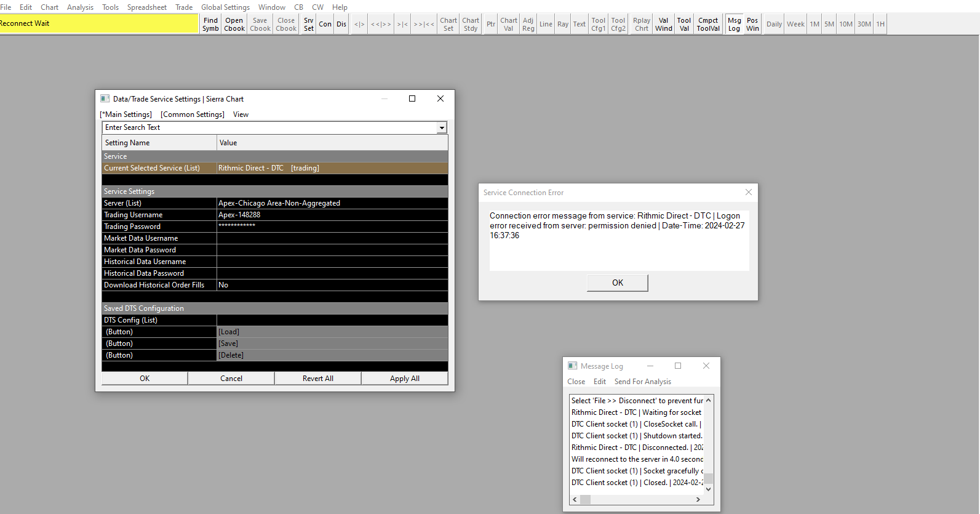
Task: Toggle the Msg Log window button
Action: tap(735, 24)
